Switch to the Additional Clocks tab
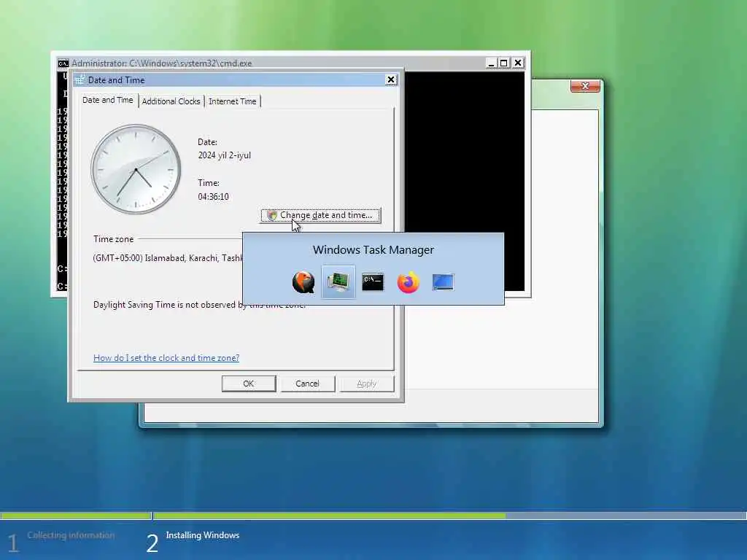Image resolution: width=747 pixels, height=560 pixels. point(171,101)
